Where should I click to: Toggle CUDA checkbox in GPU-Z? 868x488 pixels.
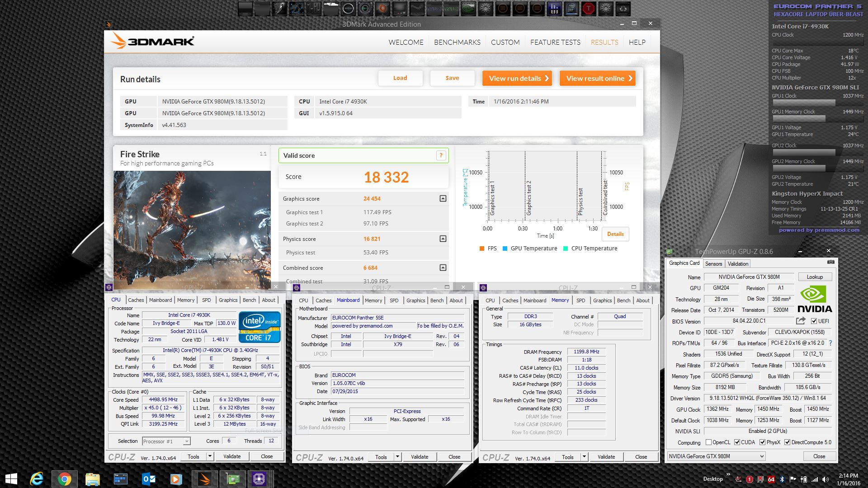click(737, 442)
